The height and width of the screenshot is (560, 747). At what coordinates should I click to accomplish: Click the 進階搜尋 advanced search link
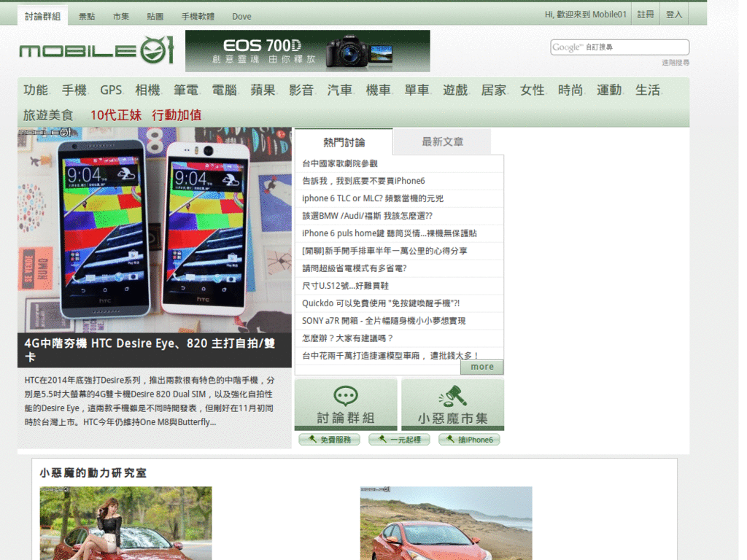click(x=675, y=63)
